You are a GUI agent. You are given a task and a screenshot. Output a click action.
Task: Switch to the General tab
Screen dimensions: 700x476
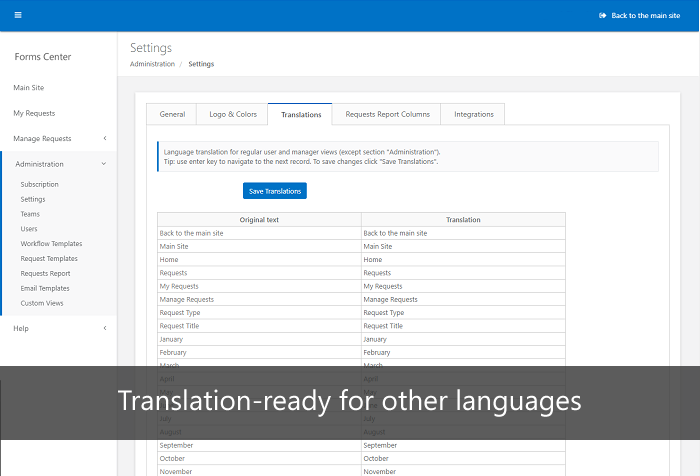click(172, 114)
